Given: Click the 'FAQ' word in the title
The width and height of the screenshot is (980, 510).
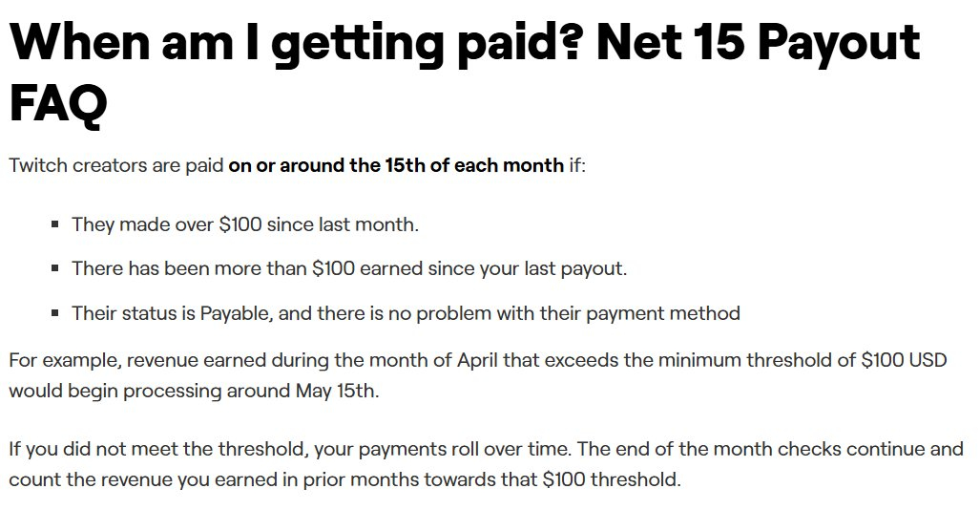Looking at the screenshot, I should click(x=59, y=104).
